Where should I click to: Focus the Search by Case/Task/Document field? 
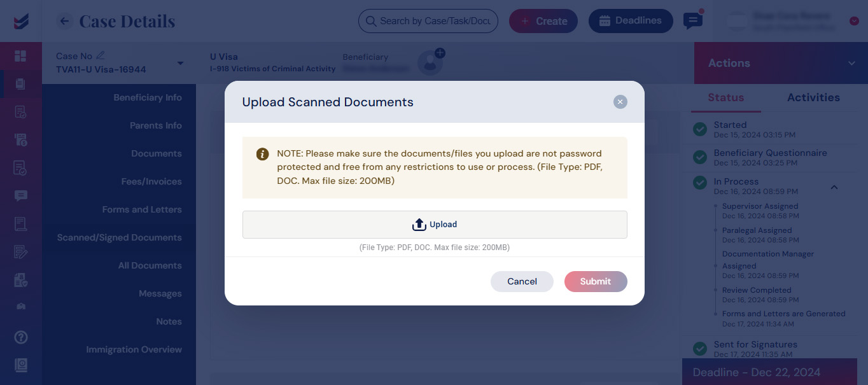coord(428,21)
